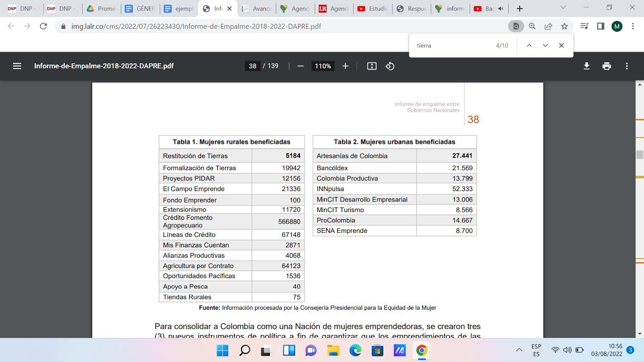Click the scroll down arrow of scrollbar
The height and width of the screenshot is (362, 644).
coord(640,334)
